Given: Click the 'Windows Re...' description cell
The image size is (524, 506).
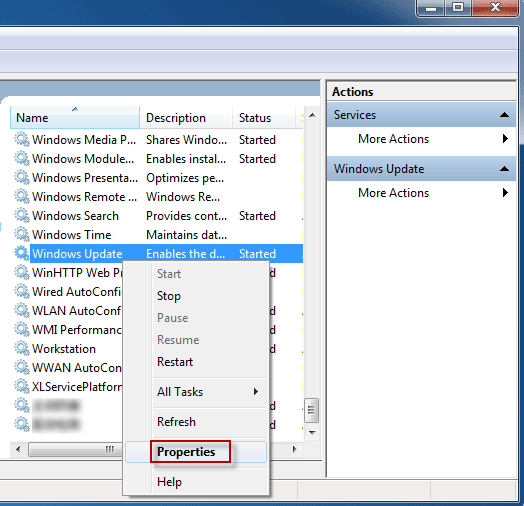Looking at the screenshot, I should tap(183, 197).
